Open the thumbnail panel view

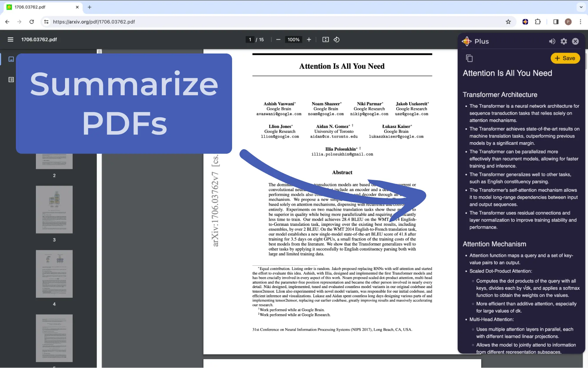click(11, 59)
